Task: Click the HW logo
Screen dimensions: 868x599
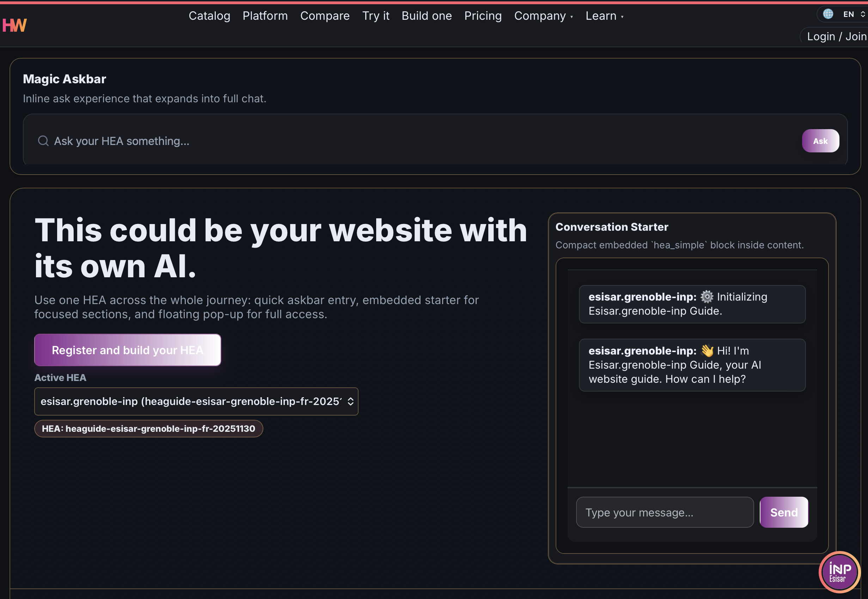Action: click(14, 25)
